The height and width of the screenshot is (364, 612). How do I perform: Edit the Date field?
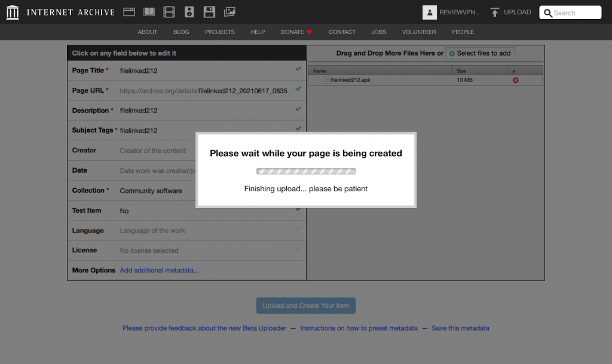point(157,171)
